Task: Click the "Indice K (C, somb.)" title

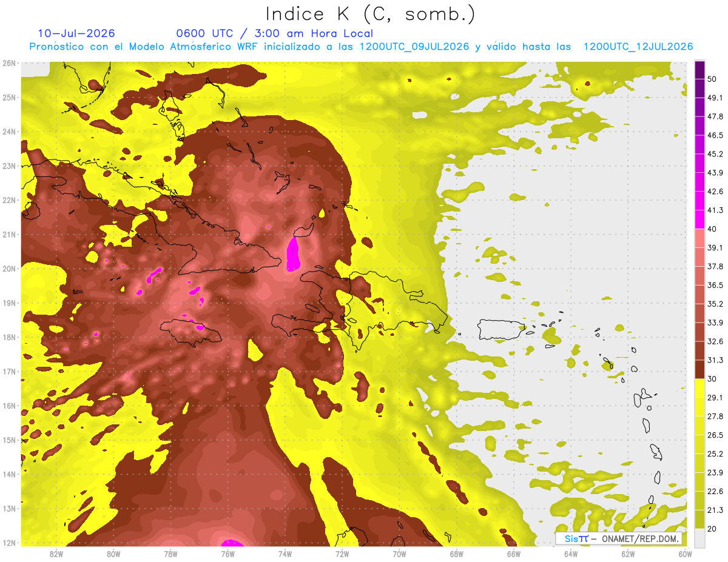Action: point(370,14)
